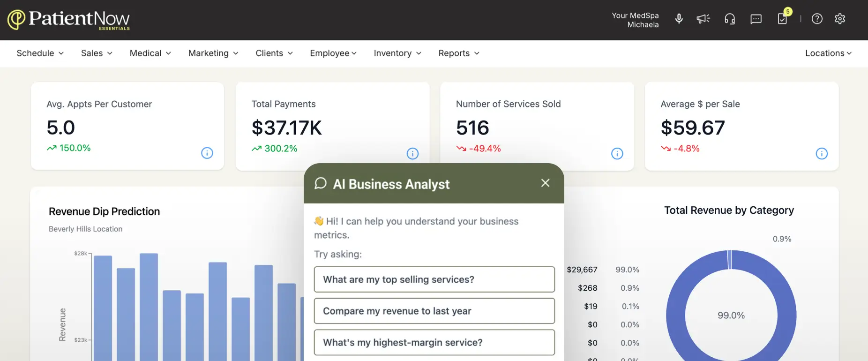Click the 0.1% percentage in category table

coord(630,306)
